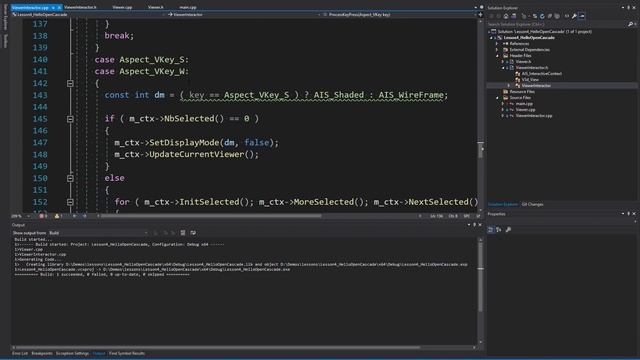
Task: Toggle word wrap in Output panel
Action: pos(193,233)
